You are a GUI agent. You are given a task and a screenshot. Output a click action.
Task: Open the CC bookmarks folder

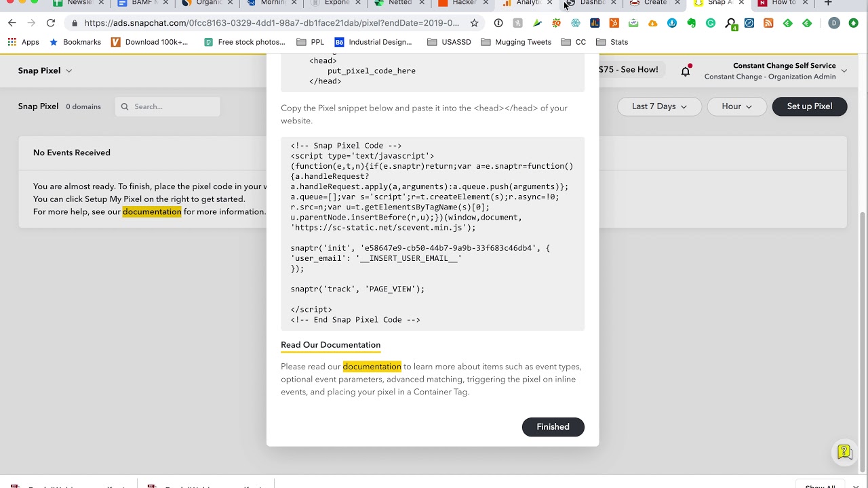click(x=574, y=42)
